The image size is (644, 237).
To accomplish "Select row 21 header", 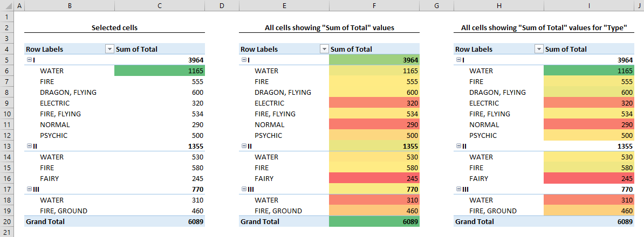I will coord(7,232).
